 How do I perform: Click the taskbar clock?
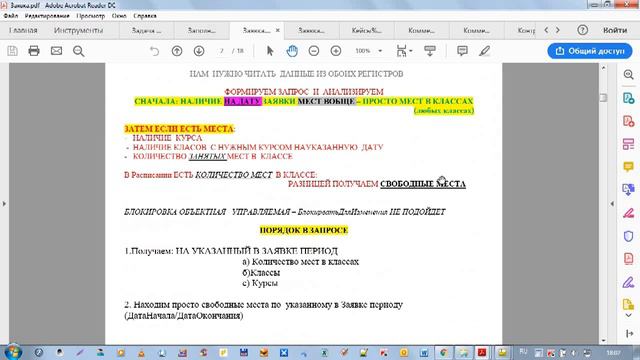pos(613,352)
